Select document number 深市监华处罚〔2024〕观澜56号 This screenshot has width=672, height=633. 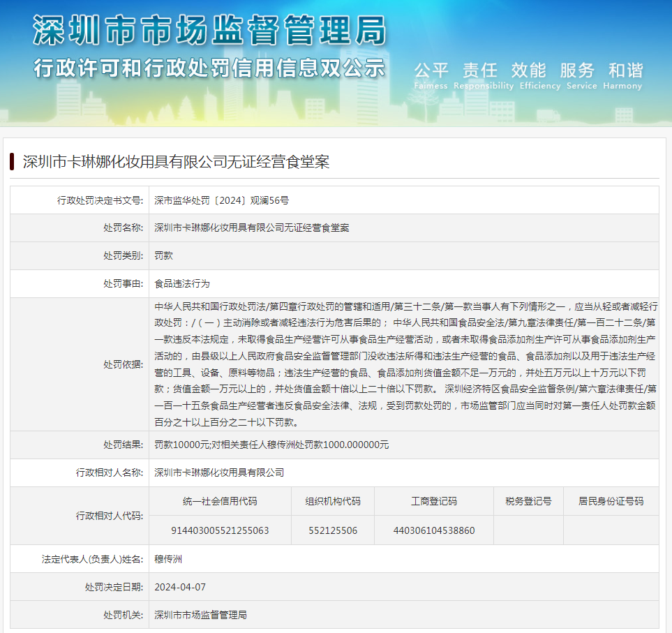point(222,200)
